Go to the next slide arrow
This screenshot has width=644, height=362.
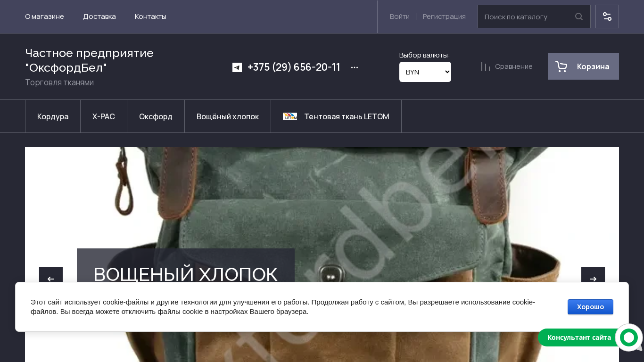tap(593, 279)
